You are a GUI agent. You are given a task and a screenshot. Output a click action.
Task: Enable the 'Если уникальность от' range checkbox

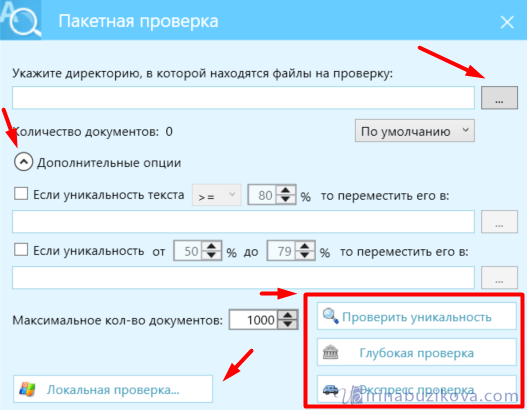click(21, 250)
